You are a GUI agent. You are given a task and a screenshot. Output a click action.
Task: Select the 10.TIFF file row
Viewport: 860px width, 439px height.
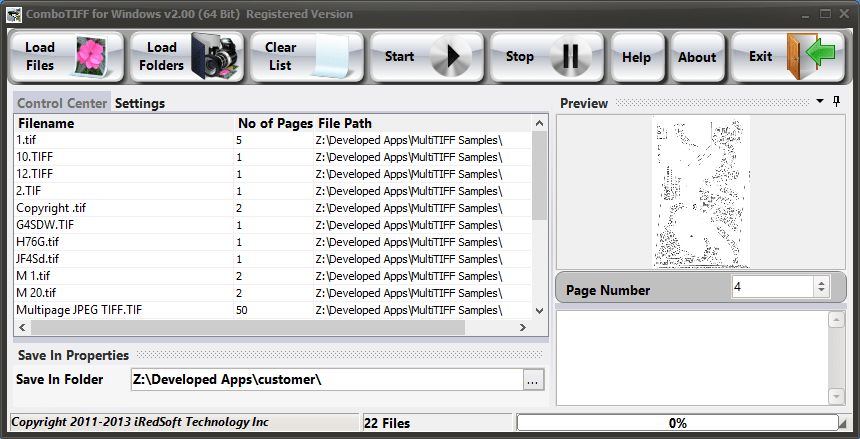273,157
